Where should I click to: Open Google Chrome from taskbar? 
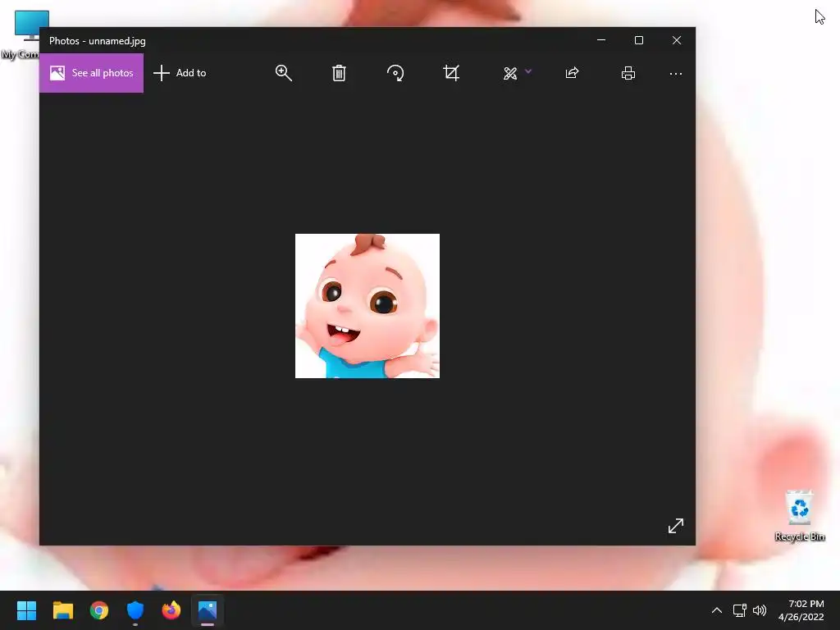tap(99, 610)
